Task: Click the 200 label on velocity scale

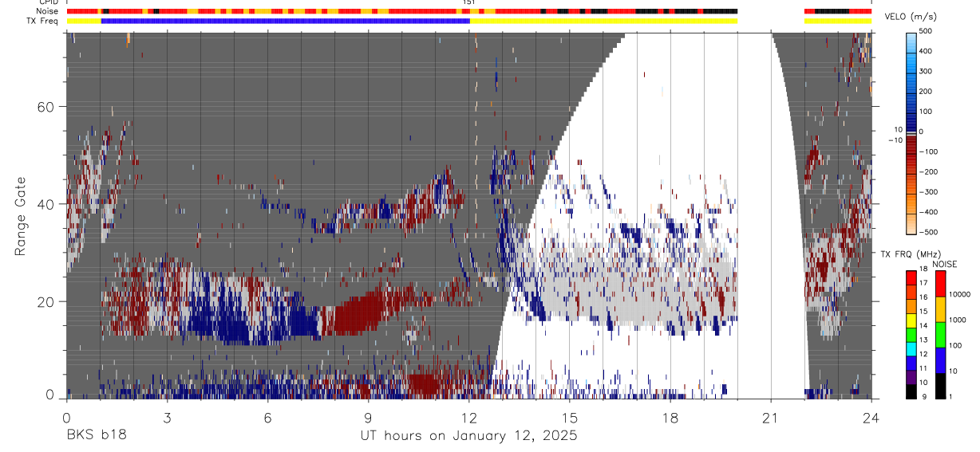Action: tap(927, 92)
